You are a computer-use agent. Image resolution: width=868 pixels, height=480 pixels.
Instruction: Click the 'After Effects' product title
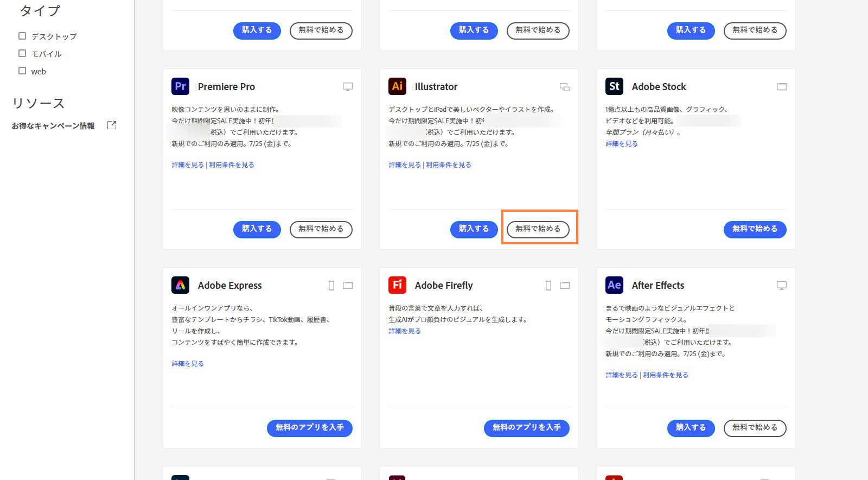(x=658, y=286)
